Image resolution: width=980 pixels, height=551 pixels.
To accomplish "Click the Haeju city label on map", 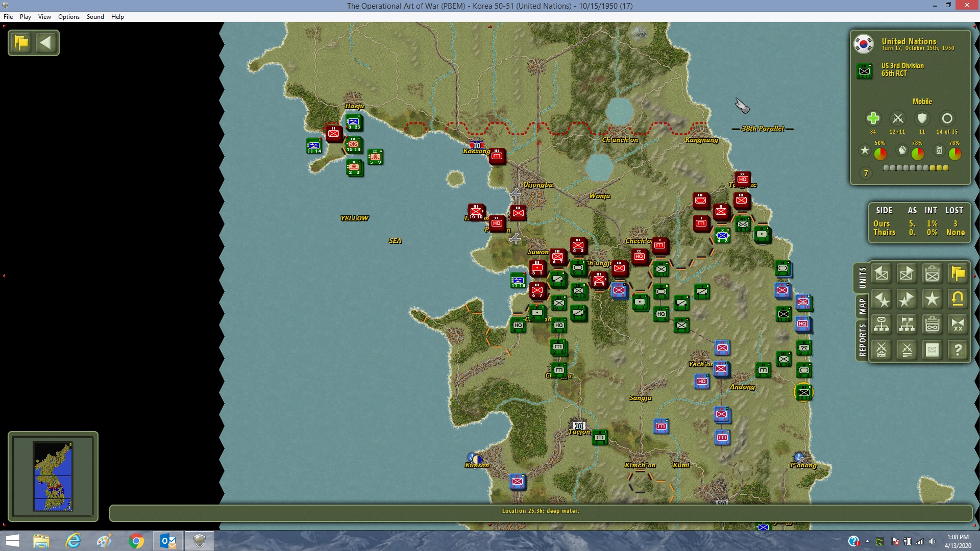I will (355, 106).
